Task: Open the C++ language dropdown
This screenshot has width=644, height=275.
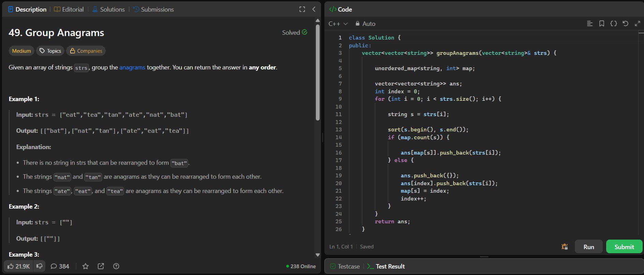Action: 338,24
